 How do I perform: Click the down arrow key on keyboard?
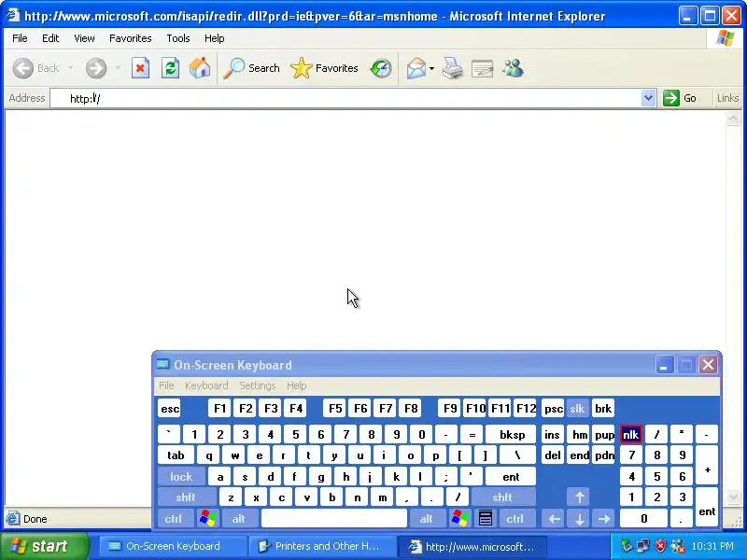click(579, 519)
